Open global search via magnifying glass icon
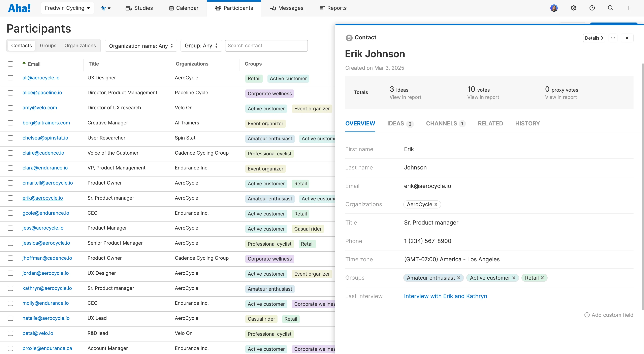 610,8
